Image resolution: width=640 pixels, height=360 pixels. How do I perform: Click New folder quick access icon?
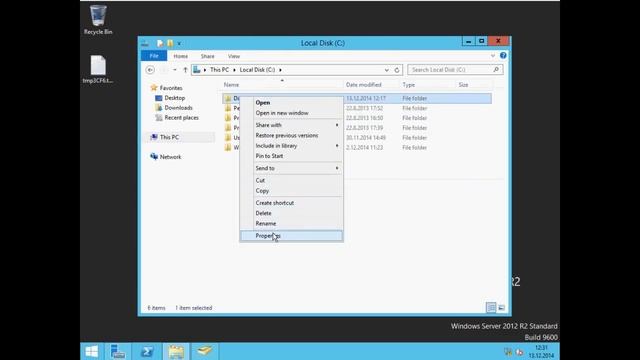170,43
